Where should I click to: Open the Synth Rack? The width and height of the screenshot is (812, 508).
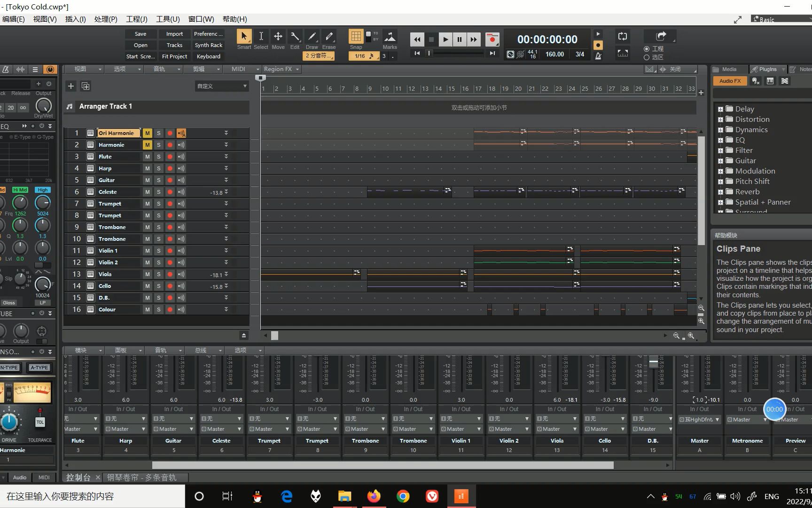[x=209, y=45]
